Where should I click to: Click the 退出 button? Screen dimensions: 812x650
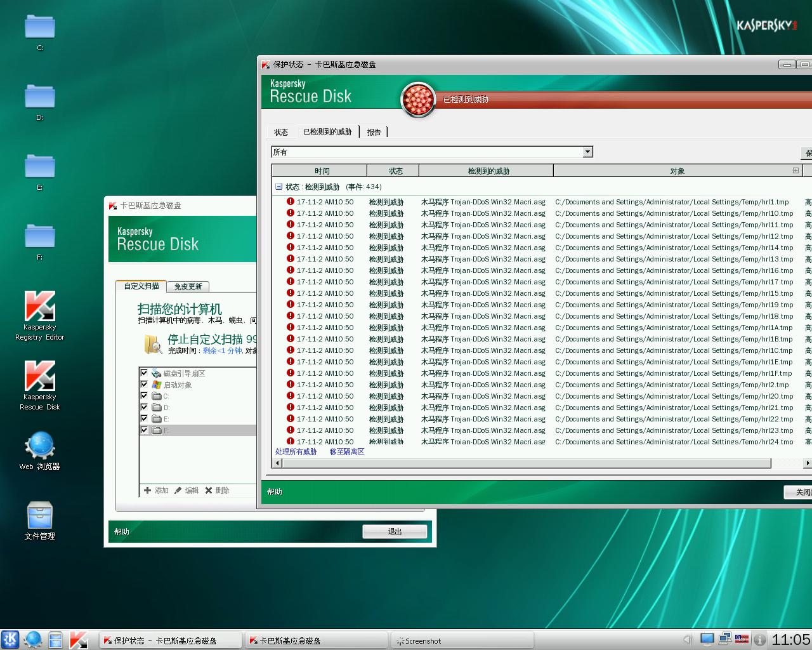395,531
